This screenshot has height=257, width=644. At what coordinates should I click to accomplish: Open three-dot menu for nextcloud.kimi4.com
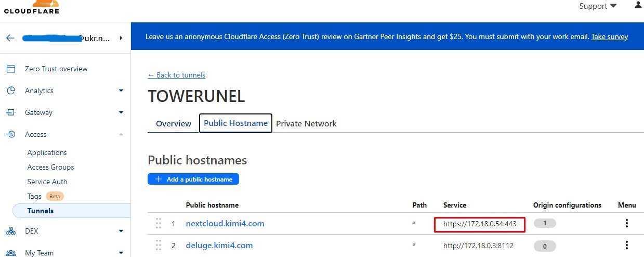pyautogui.click(x=627, y=223)
